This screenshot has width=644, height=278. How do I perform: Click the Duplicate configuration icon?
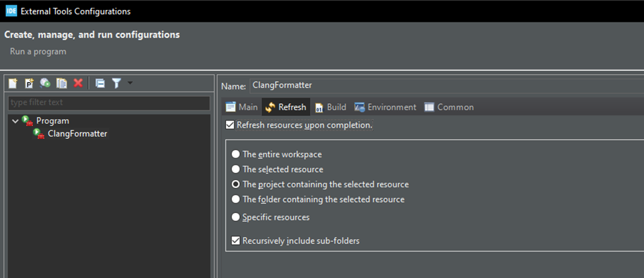(61, 83)
